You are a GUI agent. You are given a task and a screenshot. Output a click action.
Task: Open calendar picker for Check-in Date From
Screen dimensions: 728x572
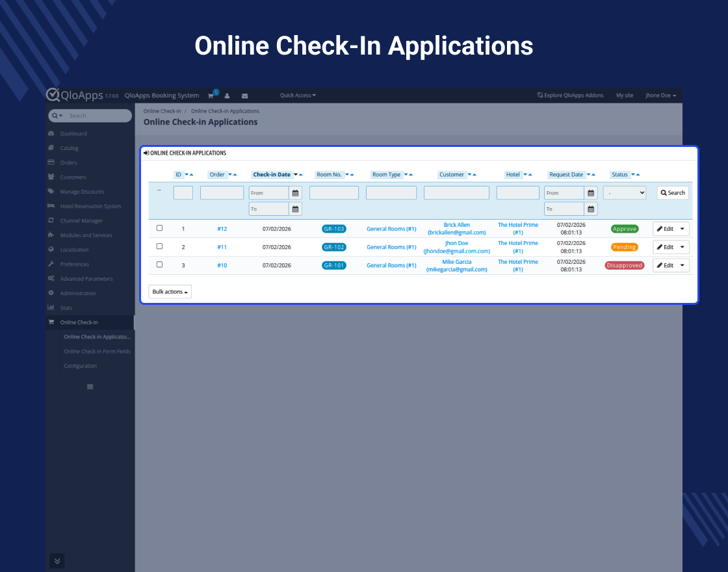point(295,192)
